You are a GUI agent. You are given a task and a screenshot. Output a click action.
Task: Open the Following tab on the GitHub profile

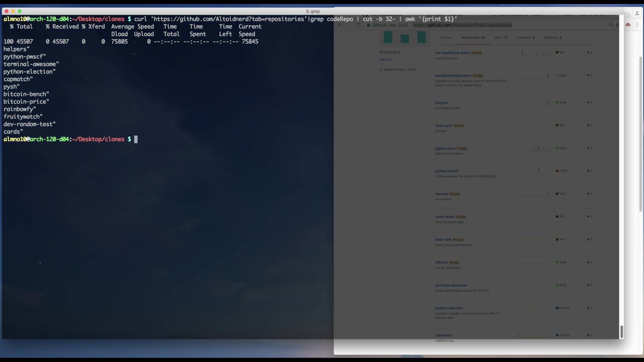coord(552,38)
